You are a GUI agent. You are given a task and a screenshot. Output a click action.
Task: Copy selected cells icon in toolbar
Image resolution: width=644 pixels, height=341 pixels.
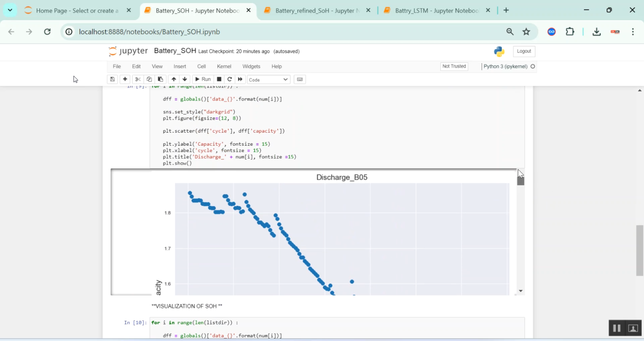149,79
